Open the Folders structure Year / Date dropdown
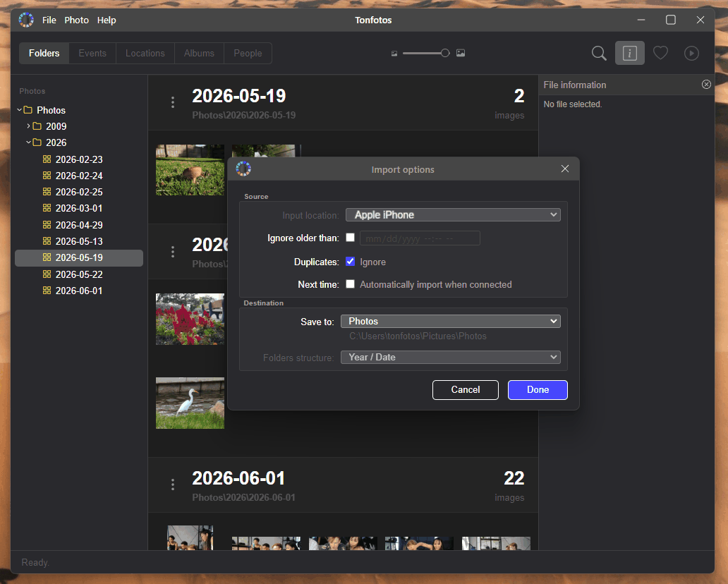The width and height of the screenshot is (728, 584). point(450,357)
